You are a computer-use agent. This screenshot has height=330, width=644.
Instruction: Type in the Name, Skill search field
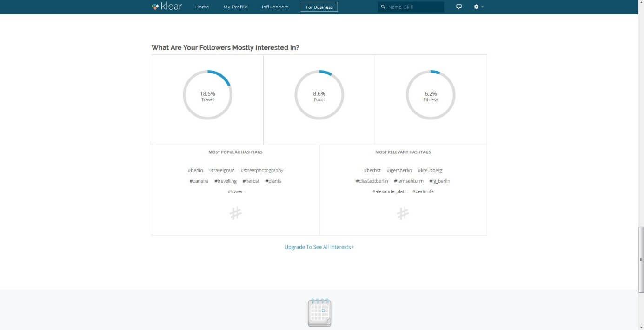[414, 7]
